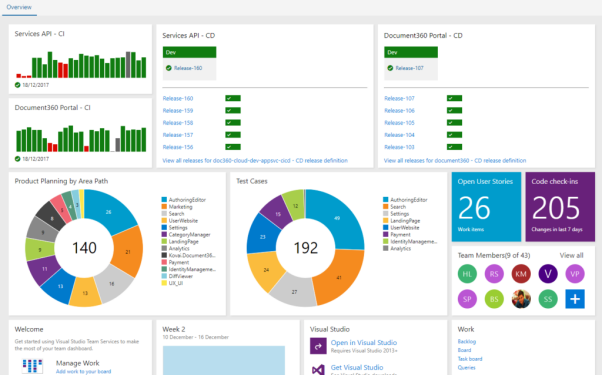Viewport: 602px width, 375px height.
Task: View all releases for document360 CD definition
Action: [455, 160]
